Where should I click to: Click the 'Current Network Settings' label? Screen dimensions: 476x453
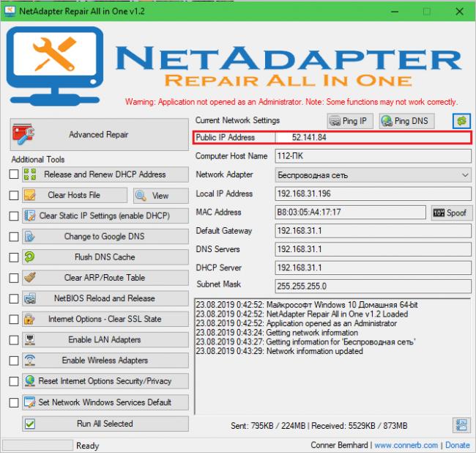tap(237, 120)
